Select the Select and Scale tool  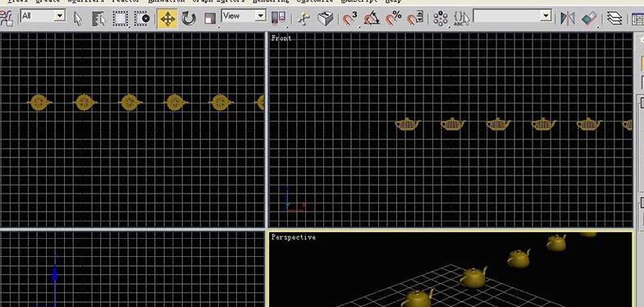[210, 19]
